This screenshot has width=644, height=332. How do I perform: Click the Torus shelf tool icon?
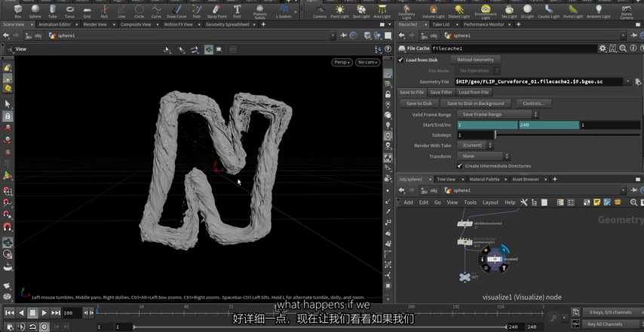(69, 11)
